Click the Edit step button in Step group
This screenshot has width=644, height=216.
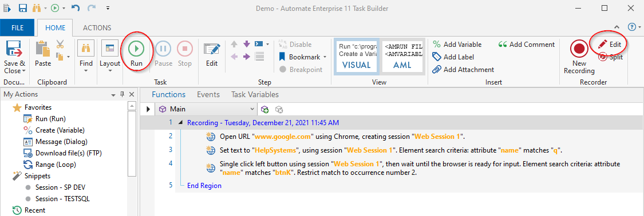click(211, 54)
